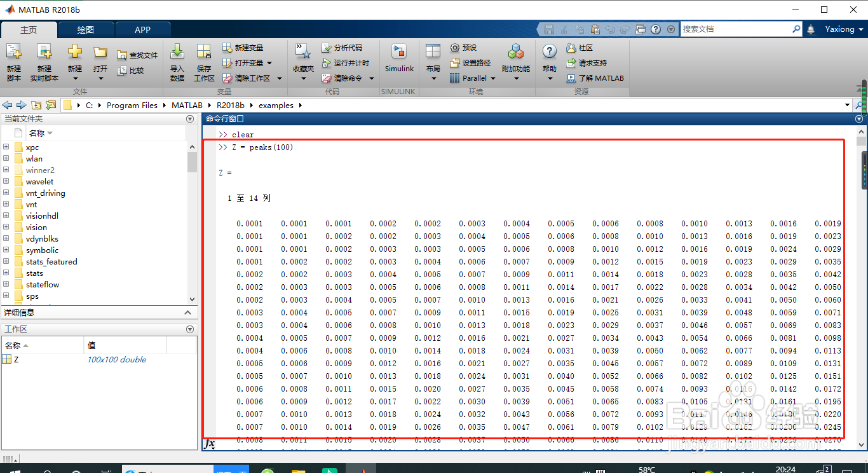
Task: Click 社区 (Community) link button
Action: point(579,48)
